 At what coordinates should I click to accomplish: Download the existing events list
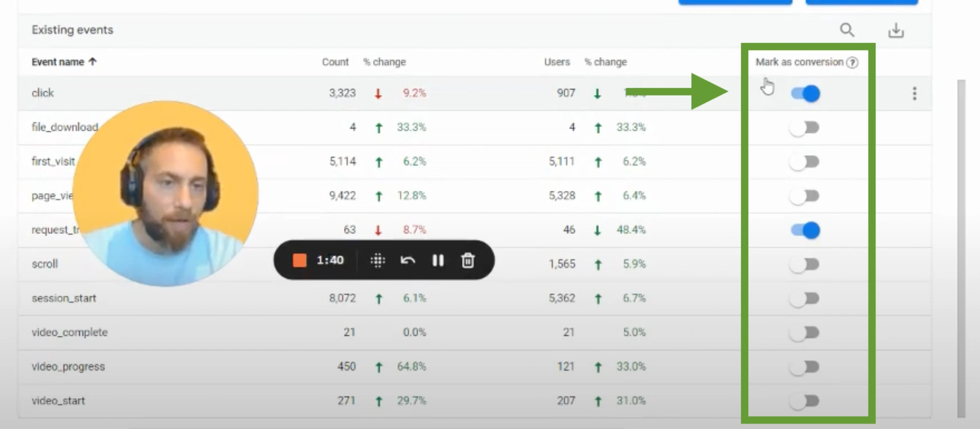tap(896, 30)
